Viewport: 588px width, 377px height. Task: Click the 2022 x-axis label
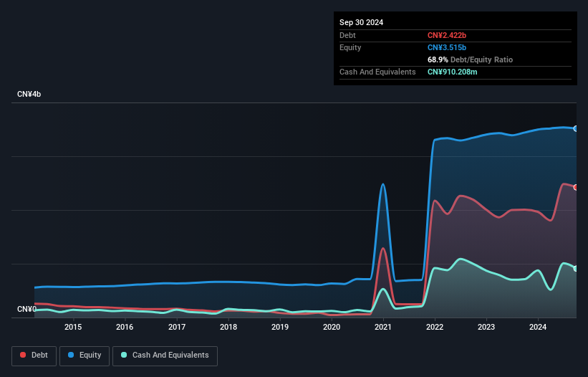[435, 327]
